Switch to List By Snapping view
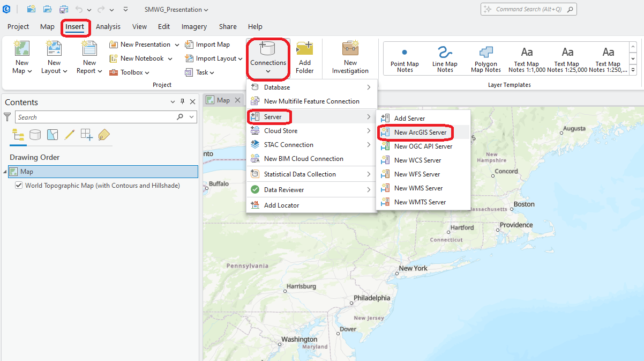 click(x=86, y=135)
